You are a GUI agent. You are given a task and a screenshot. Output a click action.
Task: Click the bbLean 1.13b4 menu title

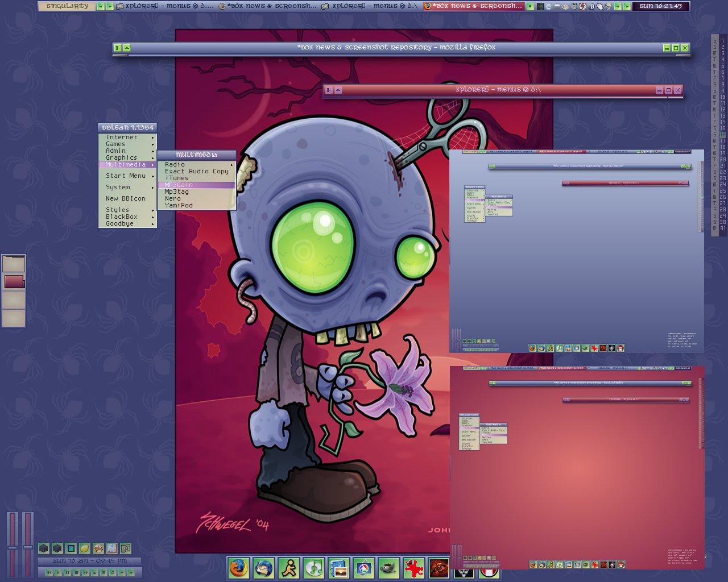coord(127,128)
